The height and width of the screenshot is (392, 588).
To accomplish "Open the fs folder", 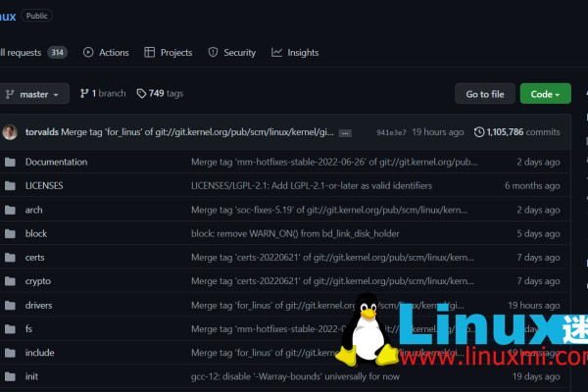I will [28, 329].
